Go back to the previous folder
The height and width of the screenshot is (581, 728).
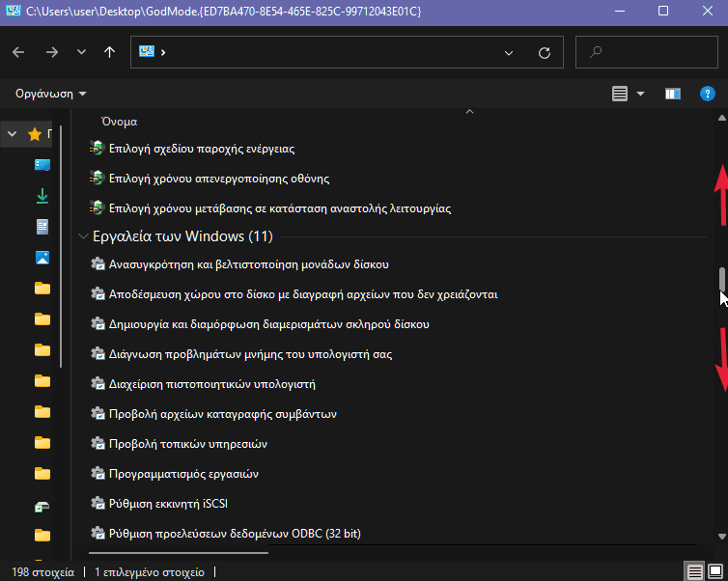point(18,52)
